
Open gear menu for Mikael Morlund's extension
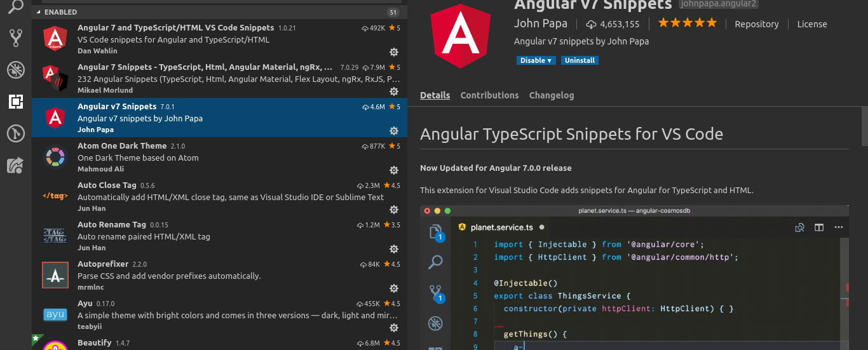click(x=394, y=91)
